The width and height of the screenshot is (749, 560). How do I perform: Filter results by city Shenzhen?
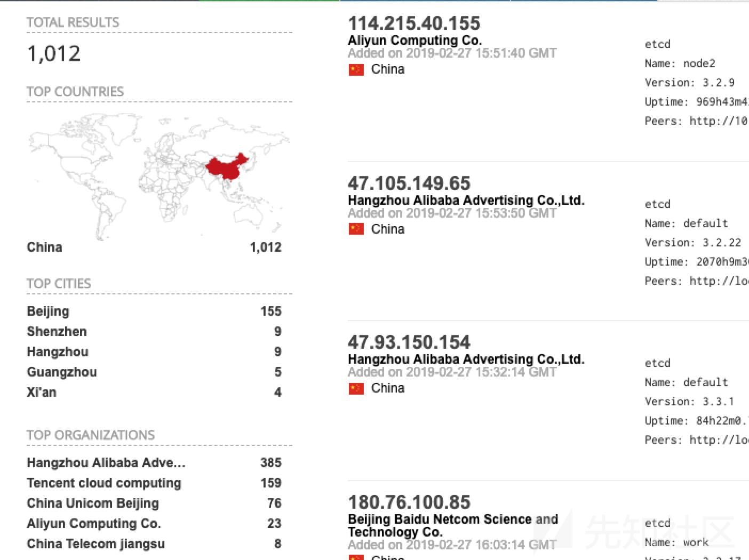(x=57, y=331)
